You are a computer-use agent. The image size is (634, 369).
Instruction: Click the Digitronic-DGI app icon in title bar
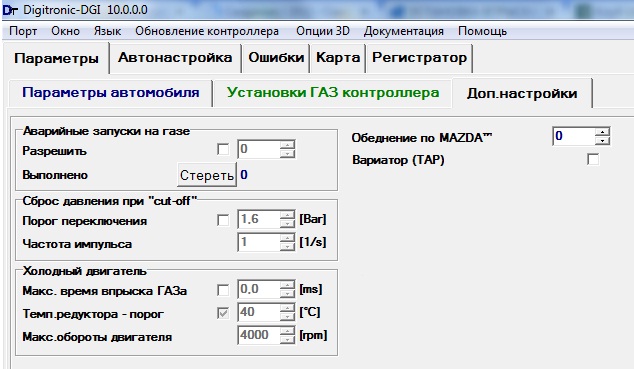tap(10, 10)
